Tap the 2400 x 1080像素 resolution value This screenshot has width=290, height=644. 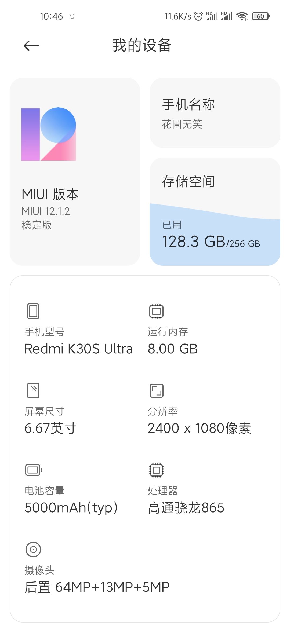pyautogui.click(x=199, y=428)
